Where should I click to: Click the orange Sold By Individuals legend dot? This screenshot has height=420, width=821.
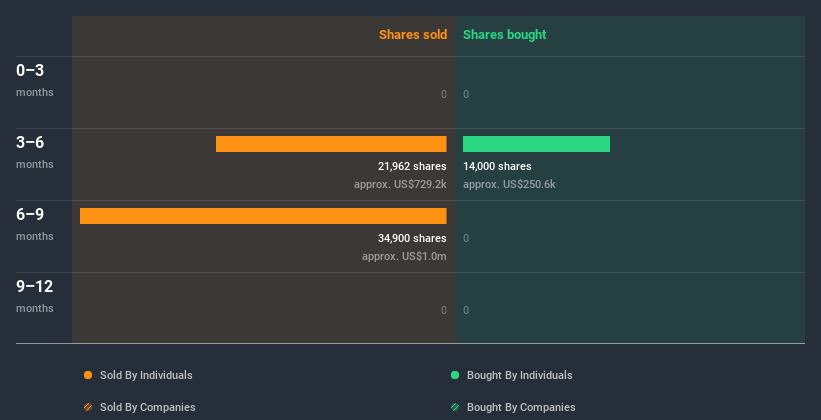click(88, 375)
